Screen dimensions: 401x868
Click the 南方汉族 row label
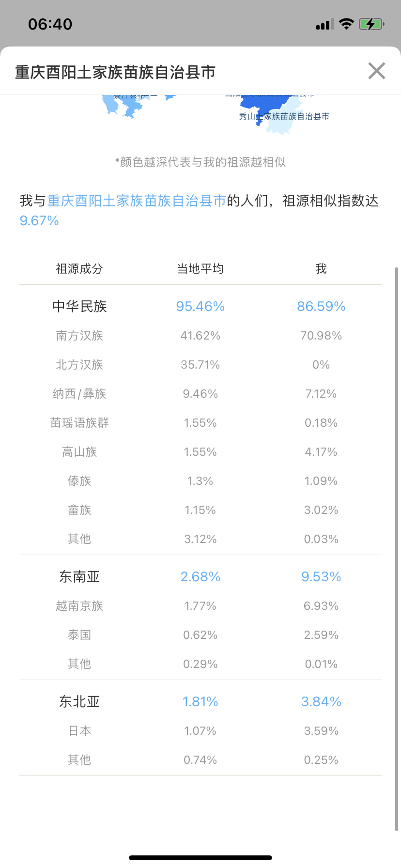pyautogui.click(x=79, y=336)
